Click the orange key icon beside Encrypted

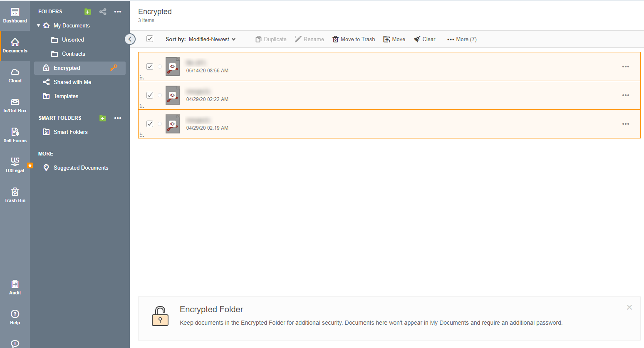(x=114, y=68)
